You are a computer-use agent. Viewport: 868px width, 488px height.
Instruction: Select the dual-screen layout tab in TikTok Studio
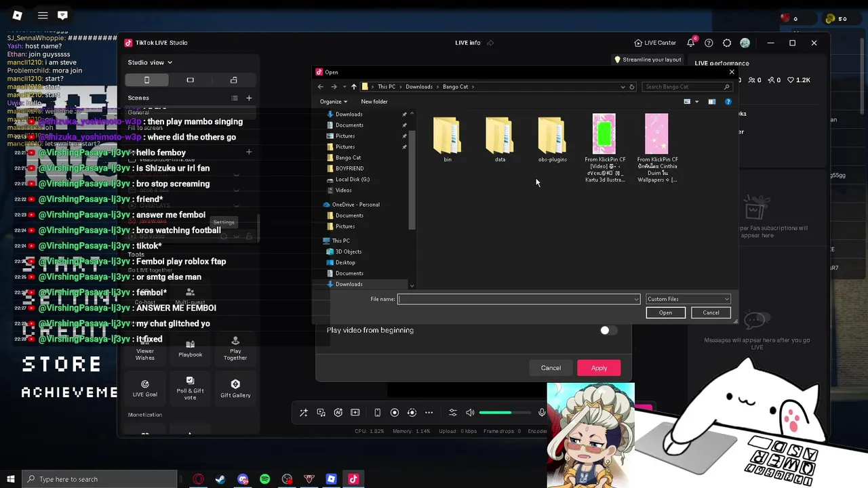233,80
